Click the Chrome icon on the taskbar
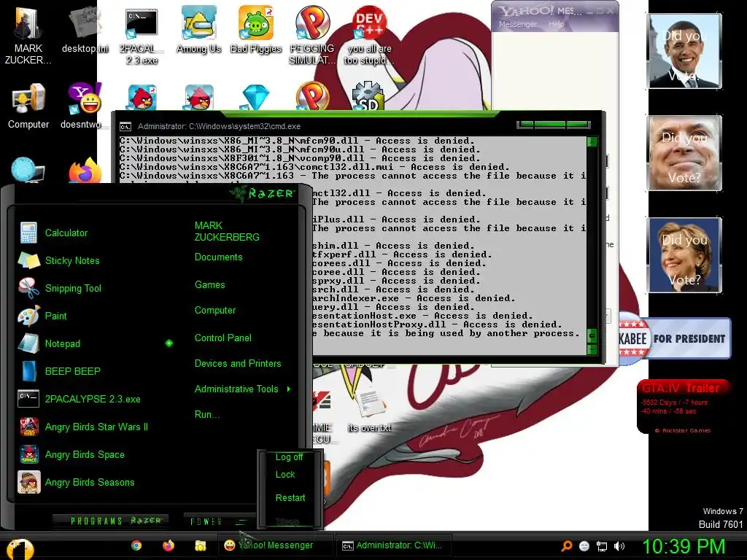Screen dimensions: 747x560 click(x=136, y=545)
